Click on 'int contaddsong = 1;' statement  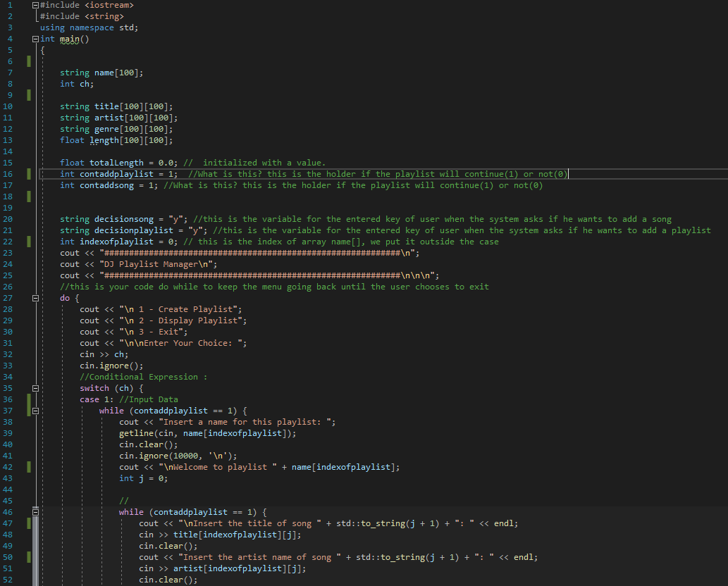(109, 185)
